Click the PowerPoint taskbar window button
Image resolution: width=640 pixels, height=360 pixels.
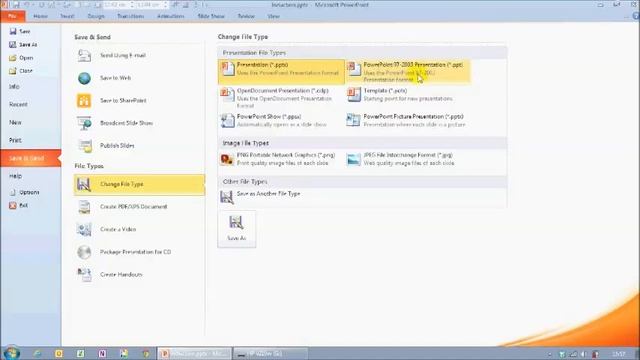[194, 353]
